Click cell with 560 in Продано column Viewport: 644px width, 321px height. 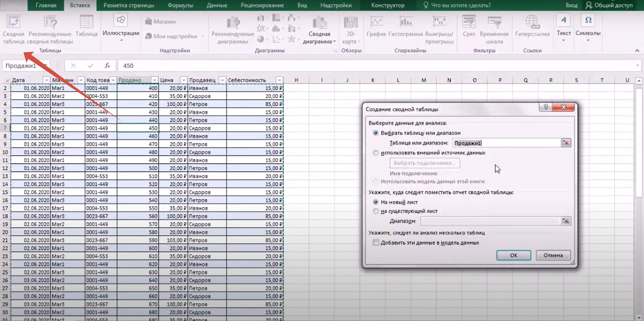[138, 216]
